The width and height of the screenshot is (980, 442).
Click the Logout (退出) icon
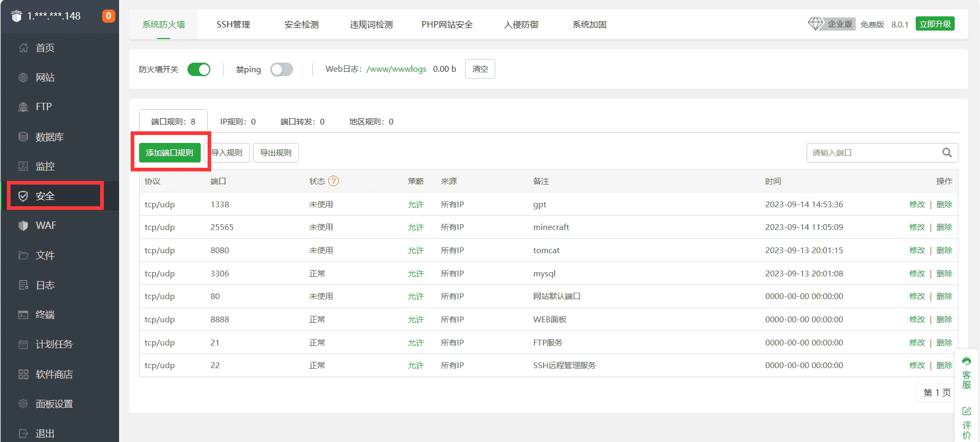pos(23,434)
